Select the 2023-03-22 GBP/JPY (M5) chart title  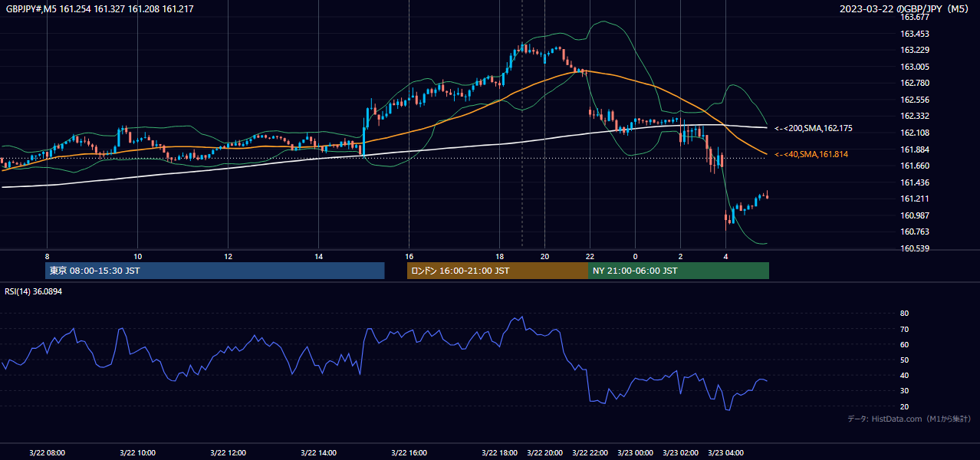click(904, 8)
